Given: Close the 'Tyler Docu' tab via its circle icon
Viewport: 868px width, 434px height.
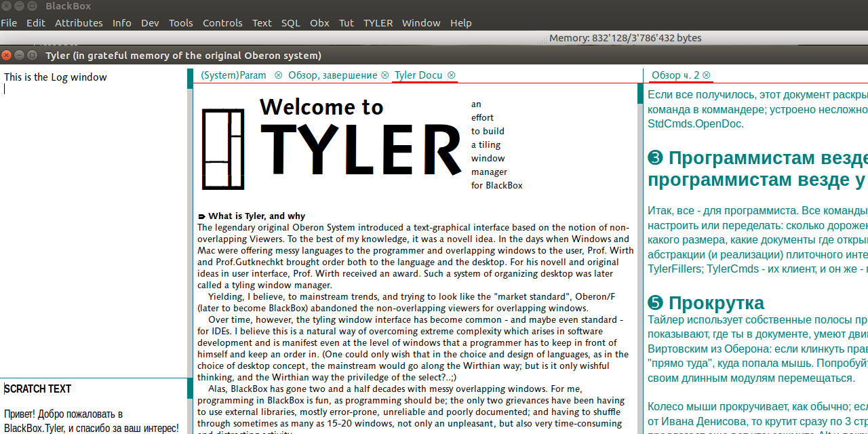Looking at the screenshot, I should pos(451,75).
